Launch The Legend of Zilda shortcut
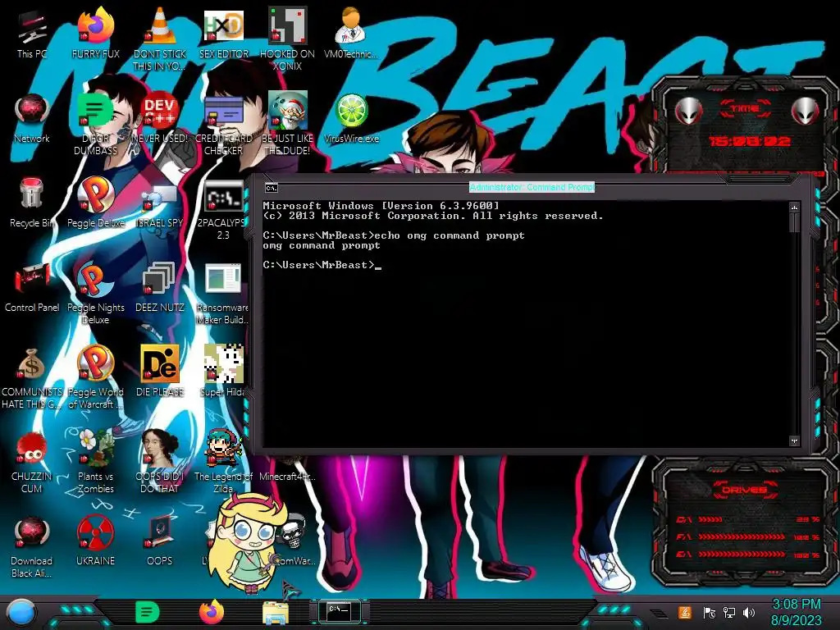Image resolution: width=840 pixels, height=630 pixels. point(223,462)
